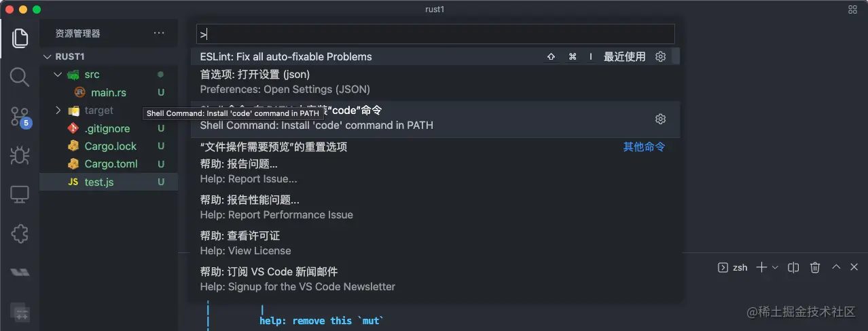
Task: Click the package icon beside Cargo.lock
Action: (x=73, y=146)
